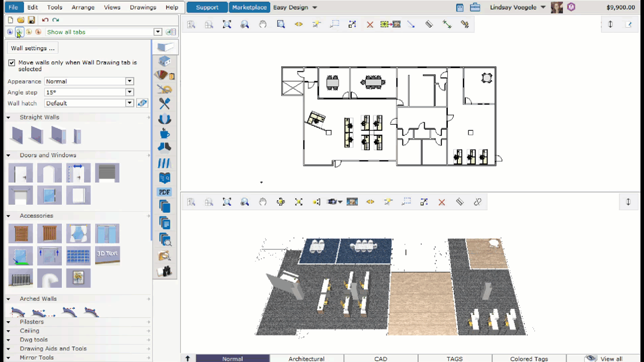Image resolution: width=644 pixels, height=362 pixels.
Task: Switch to Colored Tags view tab
Action: (x=529, y=358)
